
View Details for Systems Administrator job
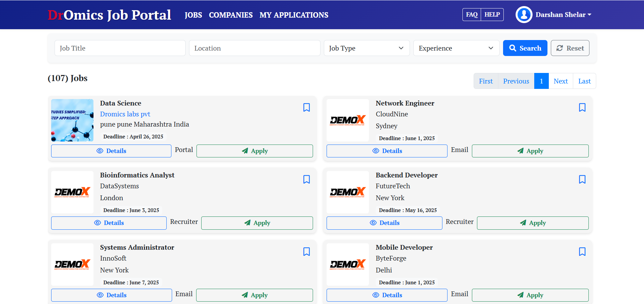(111, 295)
